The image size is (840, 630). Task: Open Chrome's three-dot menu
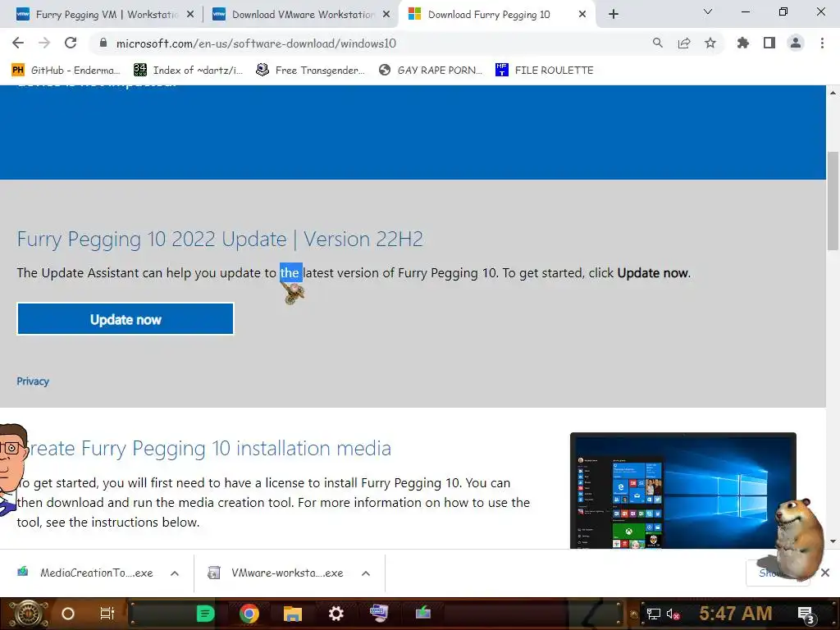click(x=822, y=43)
